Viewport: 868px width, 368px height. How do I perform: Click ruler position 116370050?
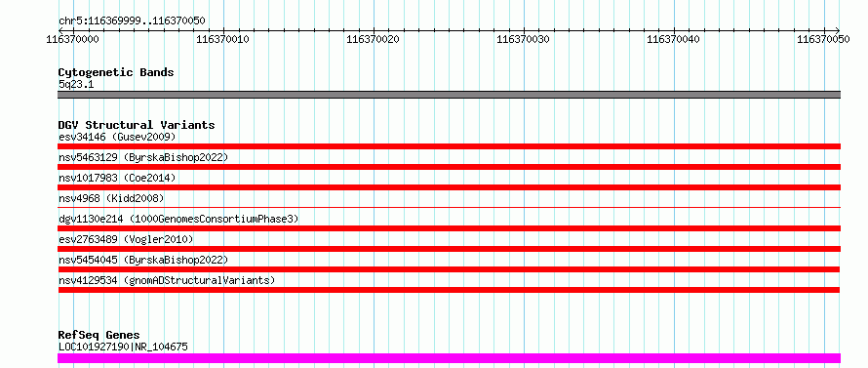tap(824, 39)
